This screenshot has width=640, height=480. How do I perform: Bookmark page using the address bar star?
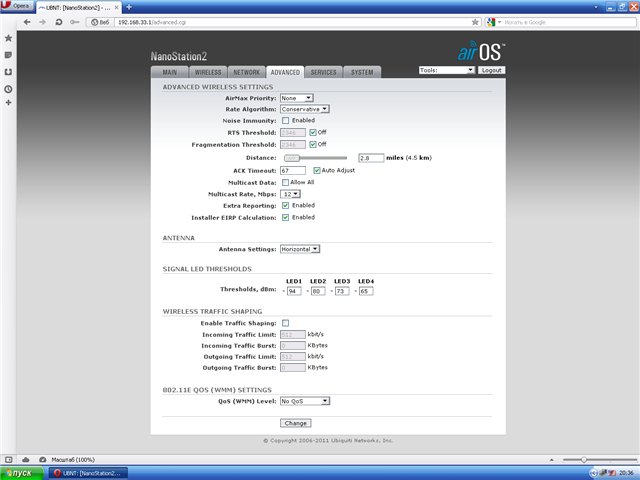[475, 22]
